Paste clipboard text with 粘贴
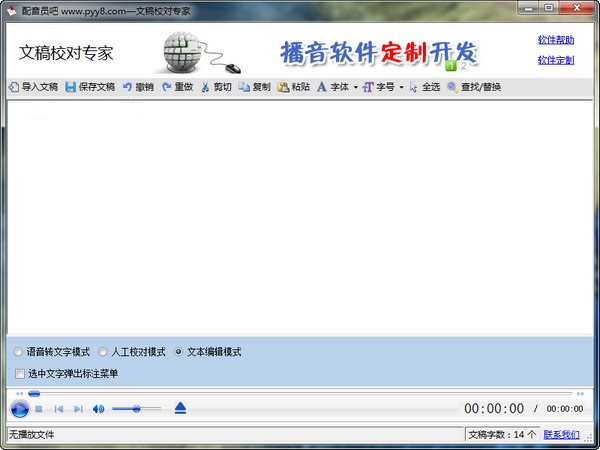The width and height of the screenshot is (600, 450). 293,87
